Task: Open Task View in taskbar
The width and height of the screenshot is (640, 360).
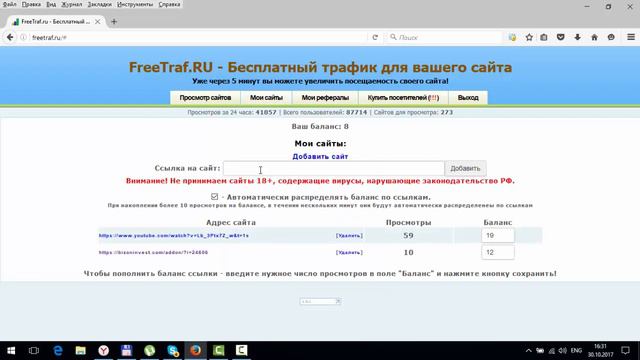Action: (x=34, y=350)
